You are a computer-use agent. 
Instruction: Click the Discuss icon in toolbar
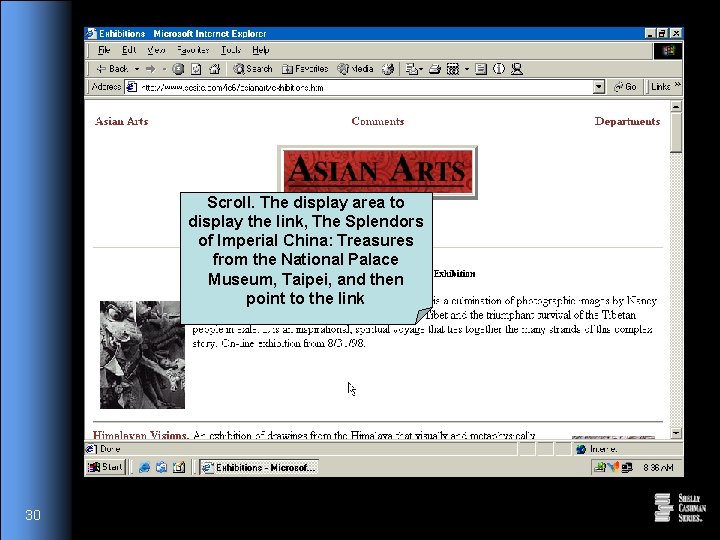point(481,69)
